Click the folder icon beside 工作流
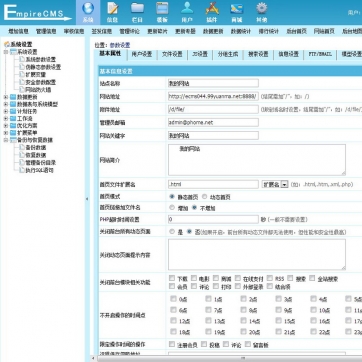 (13, 119)
